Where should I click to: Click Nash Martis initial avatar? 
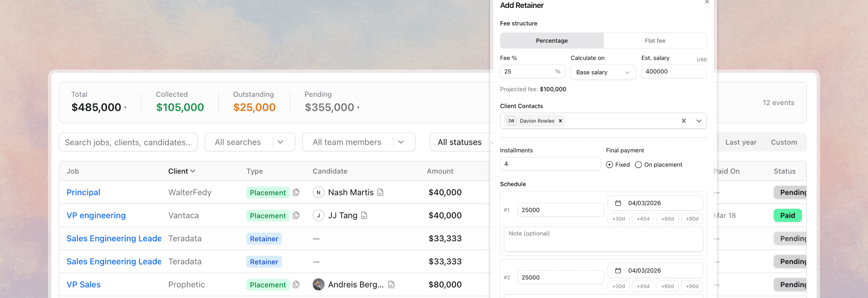point(318,192)
